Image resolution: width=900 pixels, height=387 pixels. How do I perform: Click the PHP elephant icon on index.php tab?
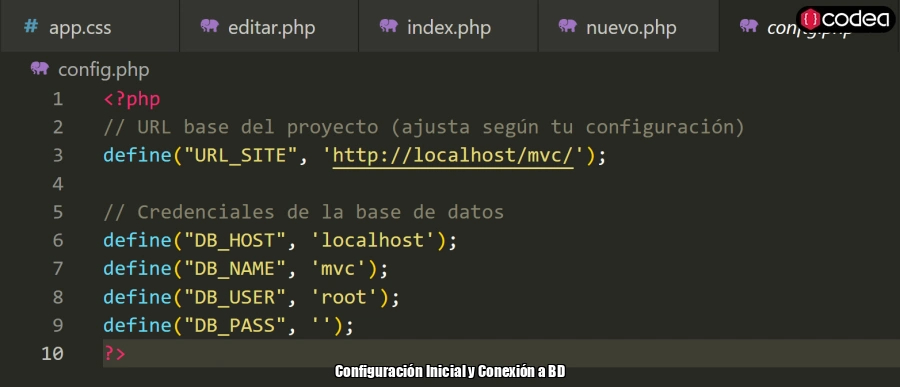click(x=389, y=26)
